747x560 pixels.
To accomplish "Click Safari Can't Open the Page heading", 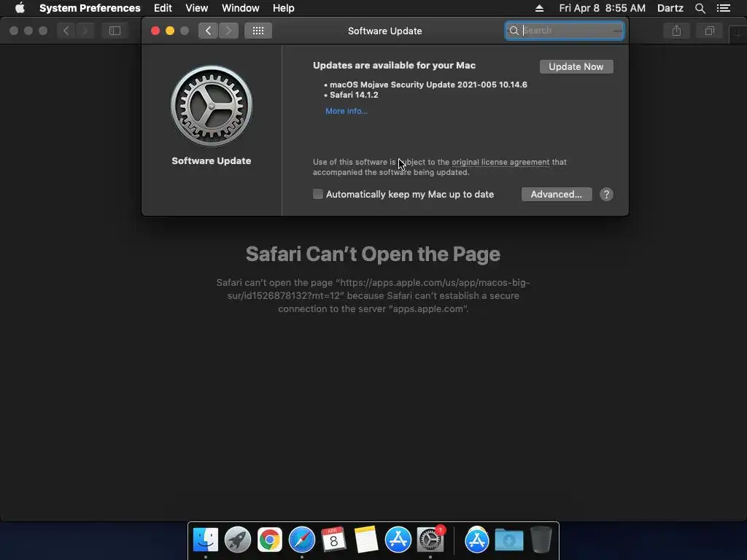I will coord(373,254).
